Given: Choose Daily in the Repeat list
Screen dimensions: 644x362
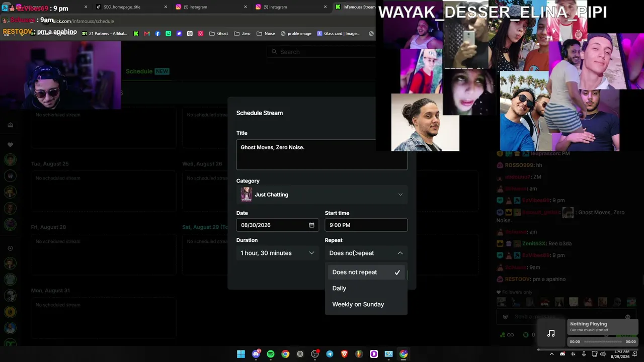Looking at the screenshot, I should click(366, 288).
